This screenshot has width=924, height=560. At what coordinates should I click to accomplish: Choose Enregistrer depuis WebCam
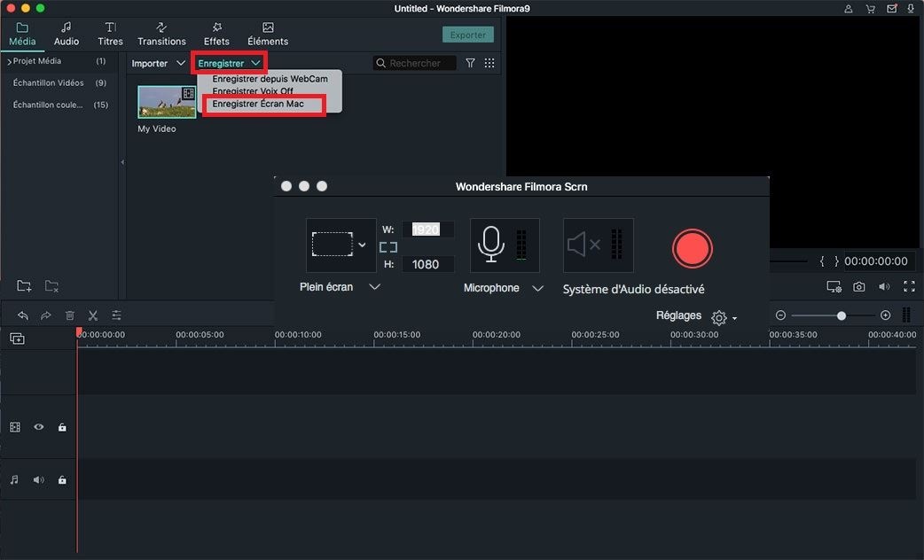pos(270,78)
